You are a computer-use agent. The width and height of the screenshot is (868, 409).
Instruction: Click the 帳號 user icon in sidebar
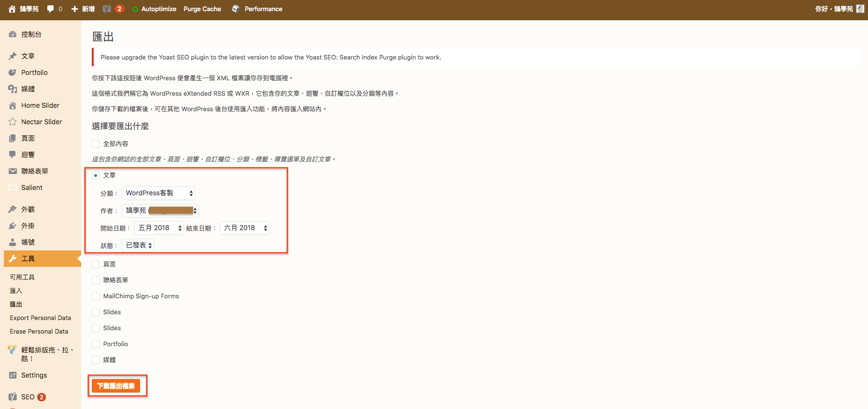pyautogui.click(x=13, y=242)
